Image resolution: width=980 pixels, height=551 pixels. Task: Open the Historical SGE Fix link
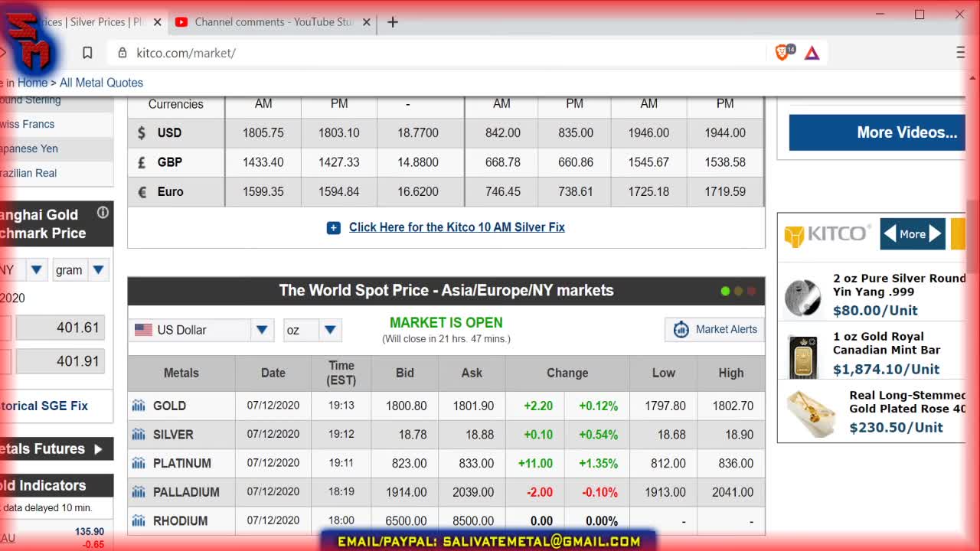point(44,406)
